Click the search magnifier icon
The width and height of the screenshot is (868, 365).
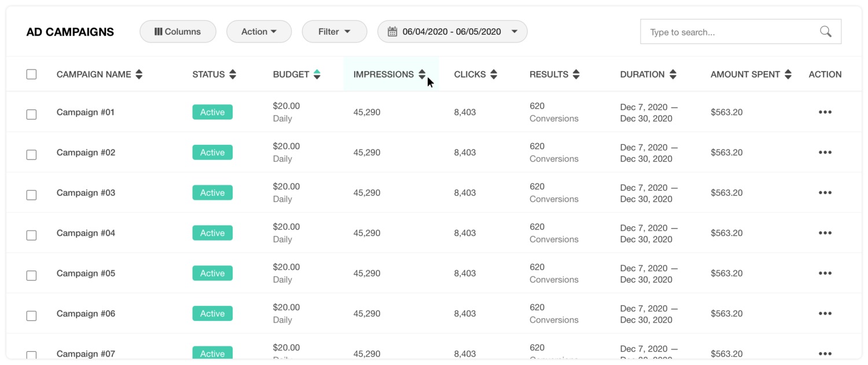tap(826, 32)
